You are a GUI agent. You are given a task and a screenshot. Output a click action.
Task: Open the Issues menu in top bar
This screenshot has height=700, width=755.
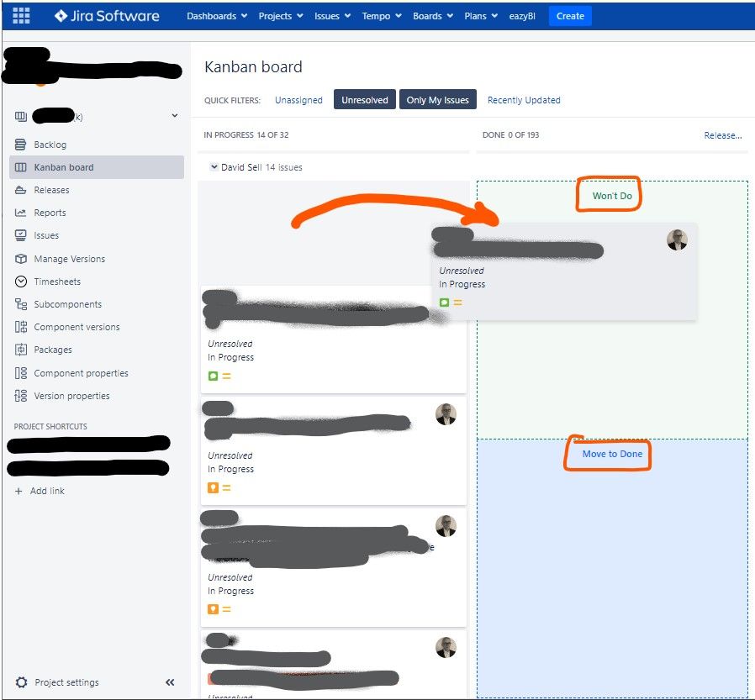click(332, 16)
